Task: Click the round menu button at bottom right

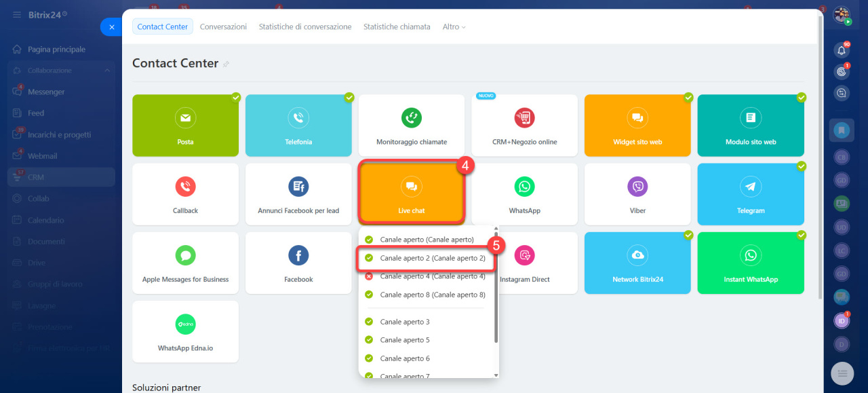Action: pos(842,373)
